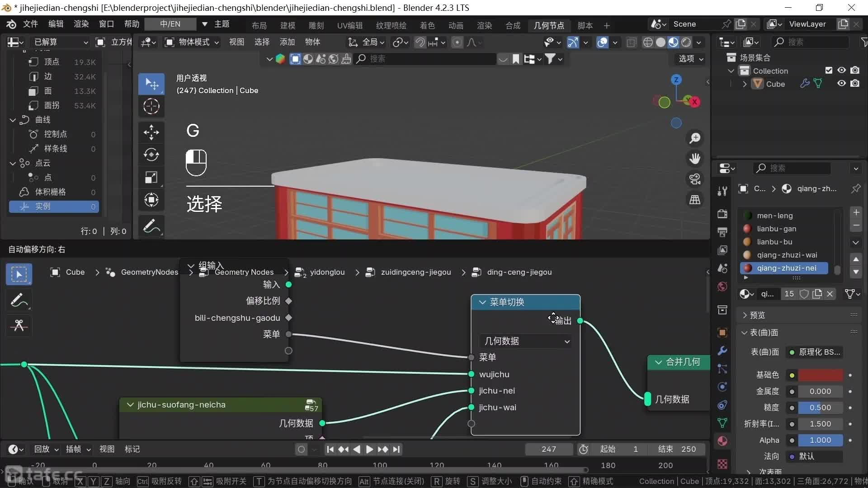Activate the Rotate tool icon
Viewport: 868px width, 488px height.
(151, 155)
